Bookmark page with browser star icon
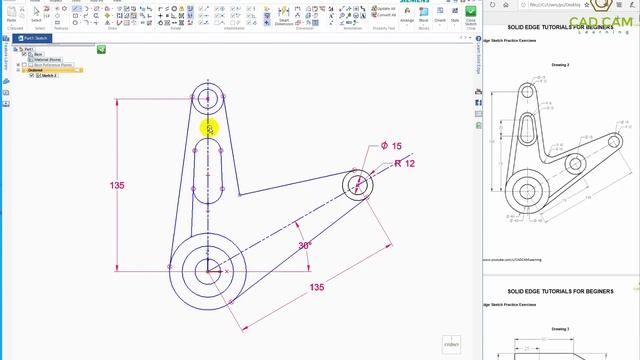Viewport: 640px width, 360px height. tap(587, 5)
